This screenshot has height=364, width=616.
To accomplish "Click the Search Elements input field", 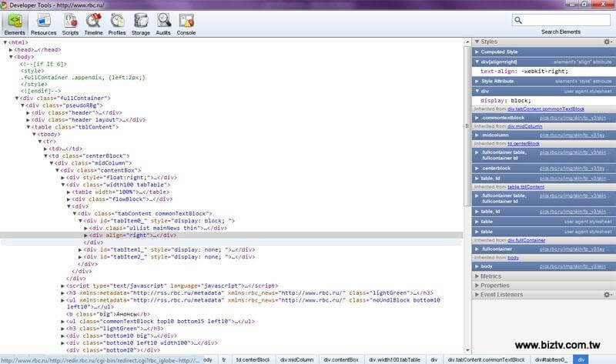I will [561, 20].
